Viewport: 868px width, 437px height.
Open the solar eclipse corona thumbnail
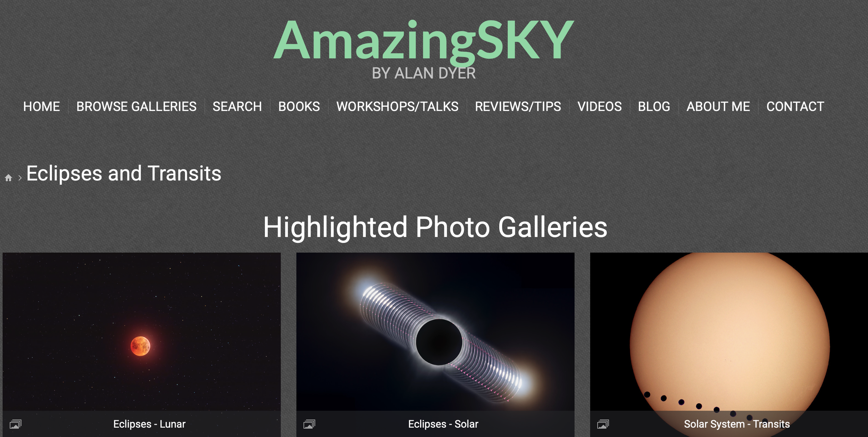tap(435, 332)
